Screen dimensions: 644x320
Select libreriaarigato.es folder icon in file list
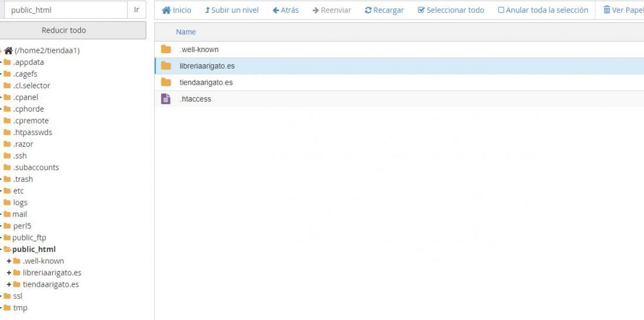(x=166, y=66)
